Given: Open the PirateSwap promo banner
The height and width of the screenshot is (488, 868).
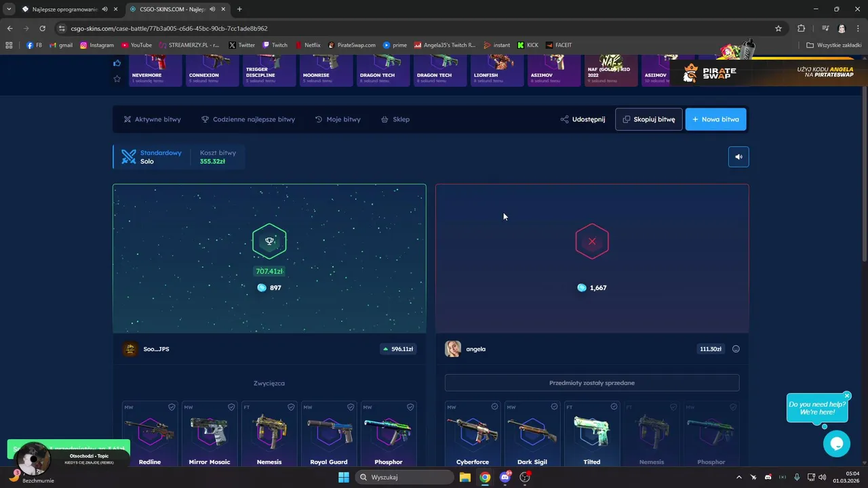Looking at the screenshot, I should click(770, 73).
